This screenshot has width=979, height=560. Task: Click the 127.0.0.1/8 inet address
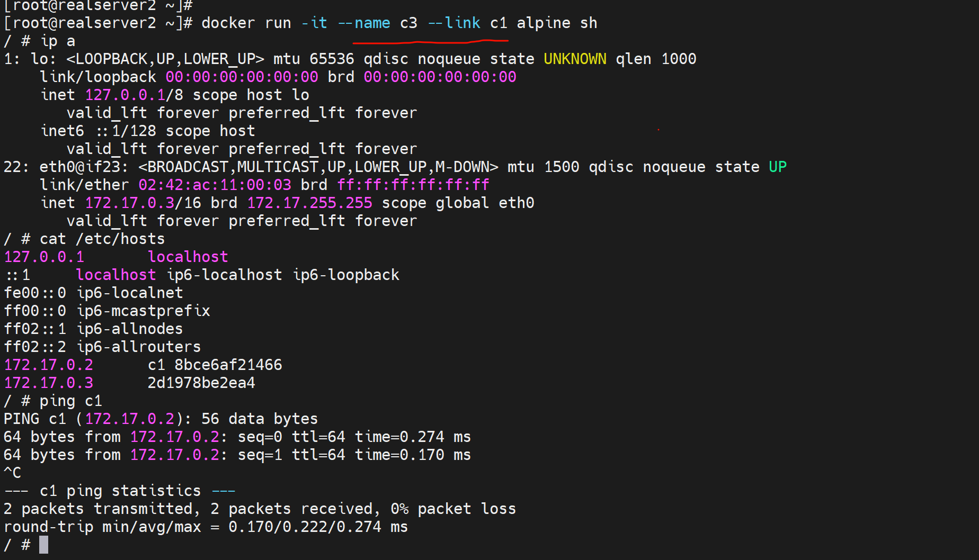134,95
